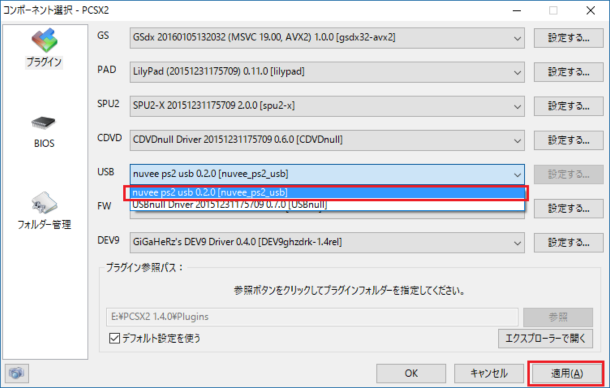The width and height of the screenshot is (610, 388).
Task: Expand the SPU2 SPU2-X dropdown
Action: (x=327, y=106)
